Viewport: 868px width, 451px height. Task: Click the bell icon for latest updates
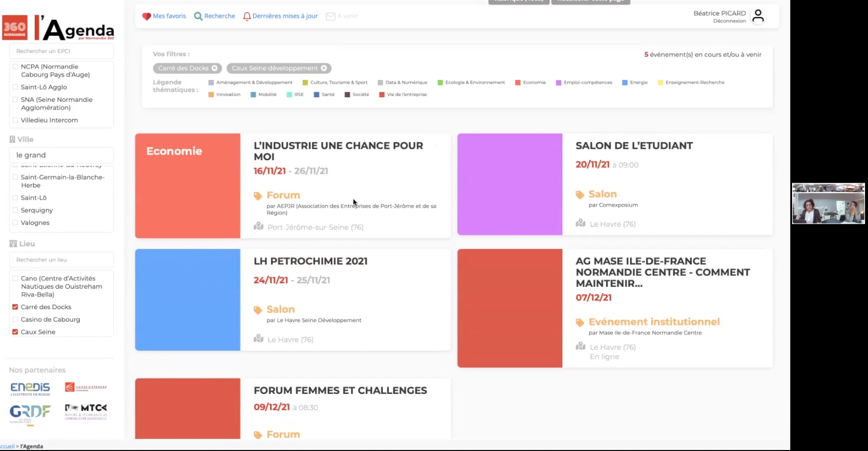(x=247, y=16)
